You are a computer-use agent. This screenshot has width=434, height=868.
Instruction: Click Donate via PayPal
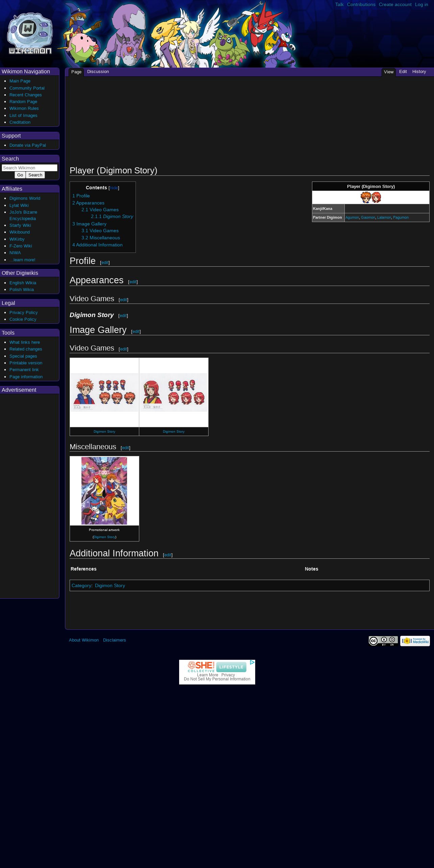point(28,145)
